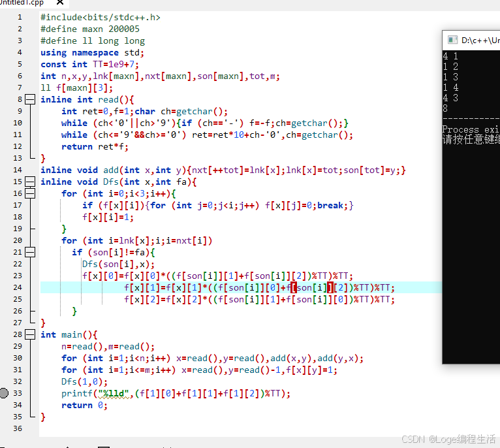Click the console title 'D:\c++\Un' text
This screenshot has width=500, height=448.
tap(480, 40)
